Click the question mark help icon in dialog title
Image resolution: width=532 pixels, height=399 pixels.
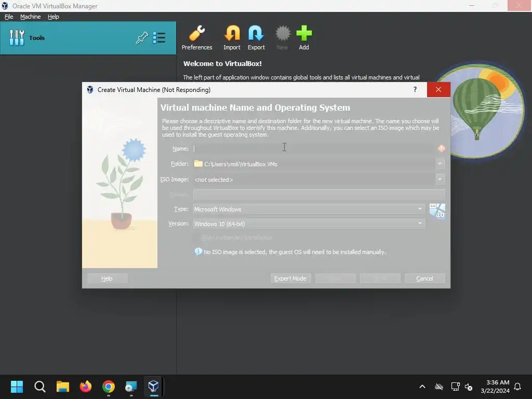click(415, 89)
